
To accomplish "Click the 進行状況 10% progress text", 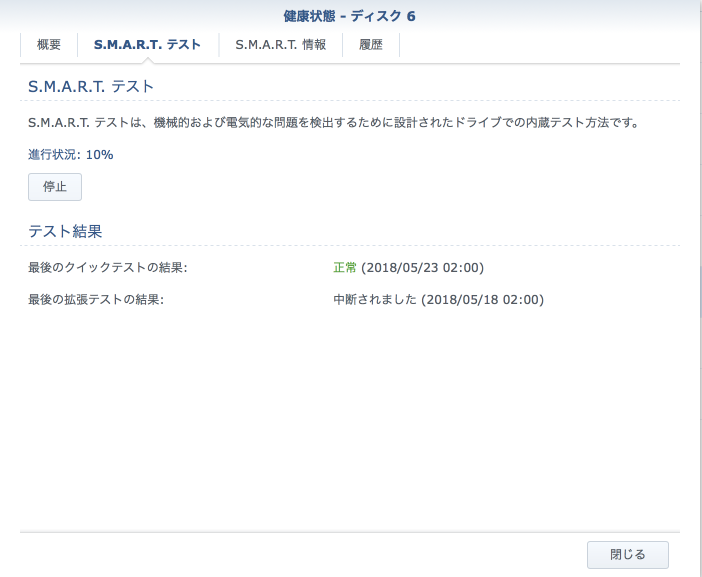I will tap(71, 155).
